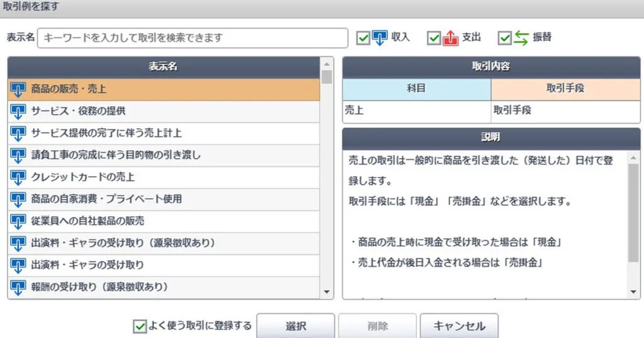Click the 取引手段 column header
This screenshot has height=338, width=644.
point(565,89)
